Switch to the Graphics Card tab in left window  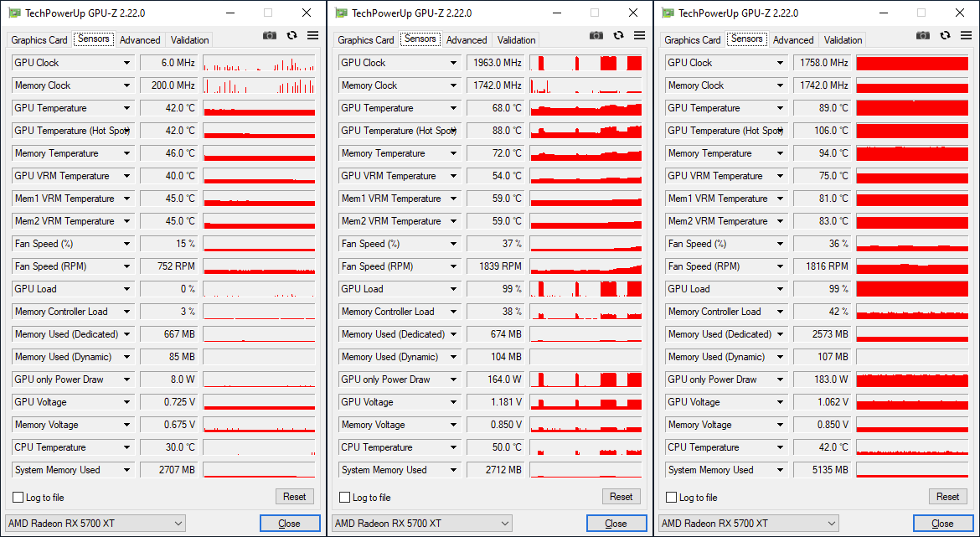[39, 40]
